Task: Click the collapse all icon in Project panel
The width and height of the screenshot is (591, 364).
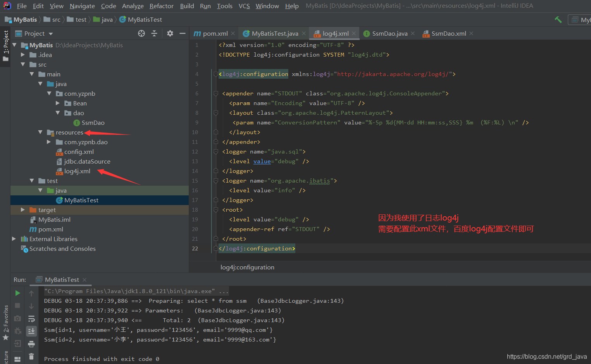Action: tap(154, 33)
